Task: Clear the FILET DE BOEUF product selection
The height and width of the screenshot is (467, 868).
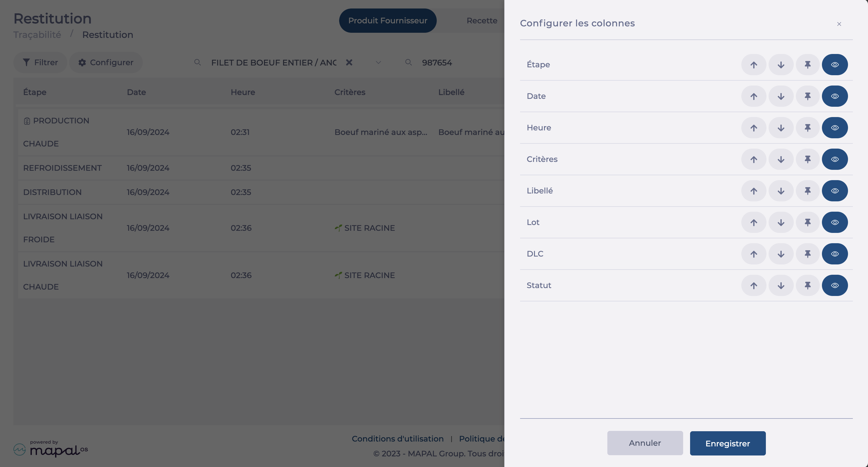Action: (x=349, y=62)
